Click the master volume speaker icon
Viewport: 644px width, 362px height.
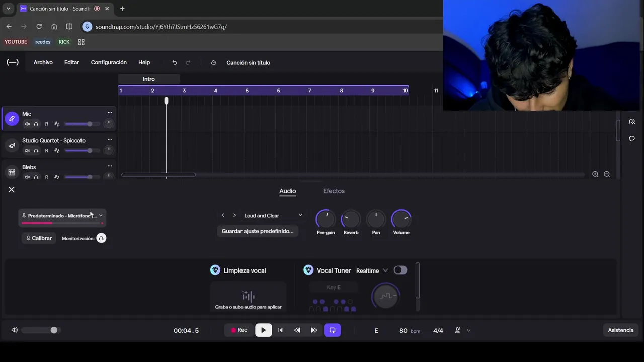14,330
